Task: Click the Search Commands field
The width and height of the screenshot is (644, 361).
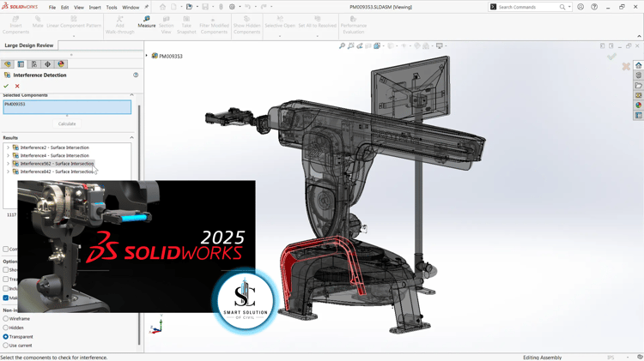Action: point(528,7)
